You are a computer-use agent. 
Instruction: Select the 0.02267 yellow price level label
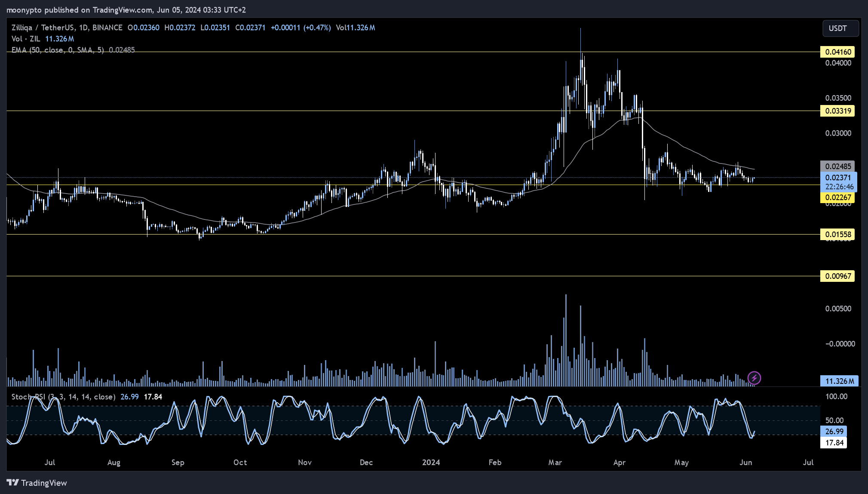(837, 198)
